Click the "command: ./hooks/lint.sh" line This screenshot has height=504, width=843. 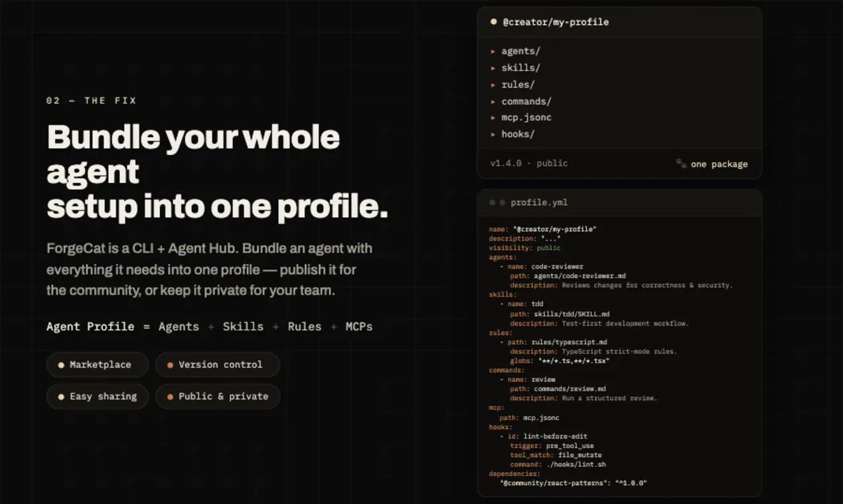[558, 465]
